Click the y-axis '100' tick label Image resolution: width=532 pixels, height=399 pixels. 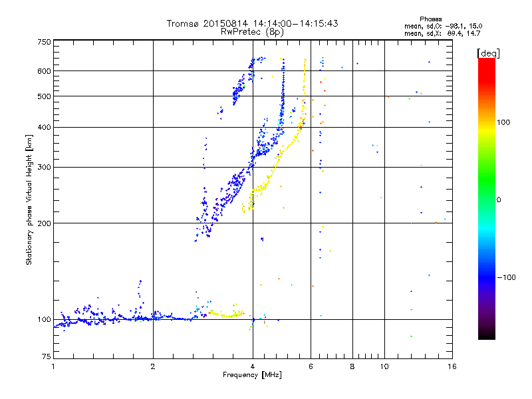(45, 319)
